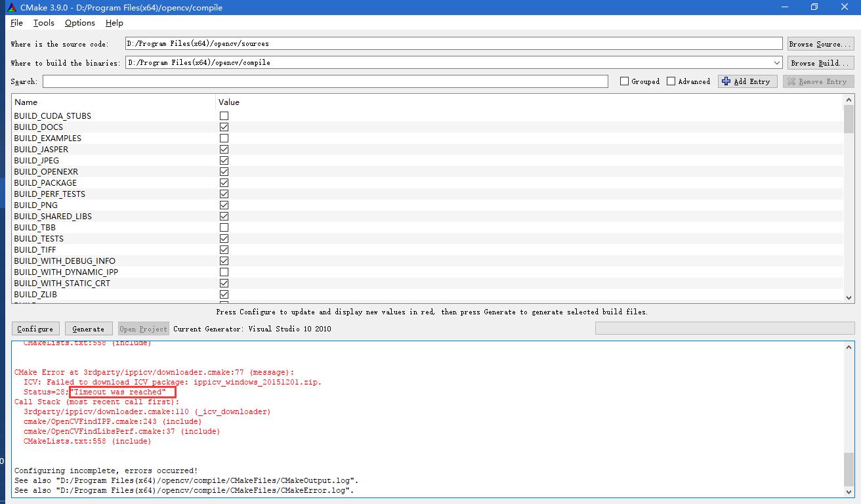
Task: Click the 'Call Stack (most recent call first)' line
Action: [x=96, y=402]
